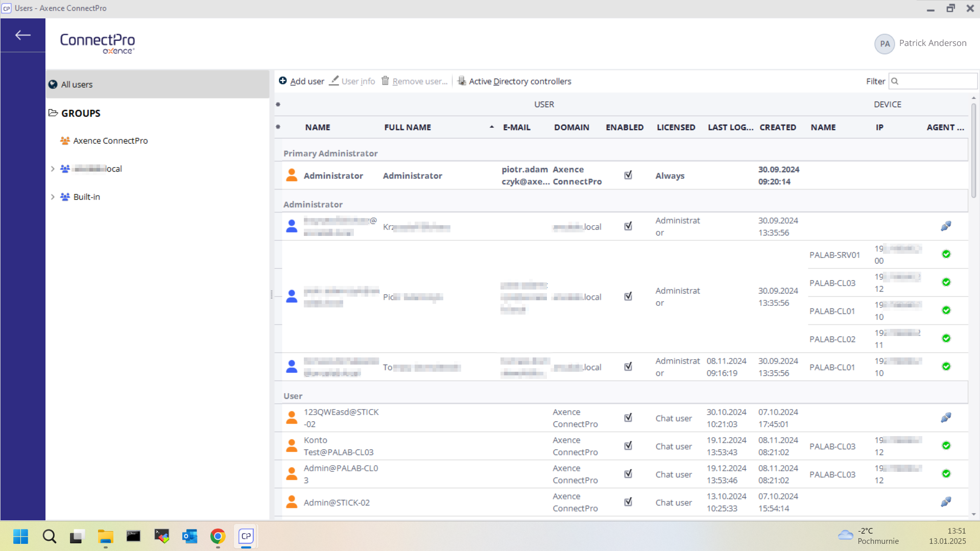Open Outlook from the taskbar

click(190, 536)
